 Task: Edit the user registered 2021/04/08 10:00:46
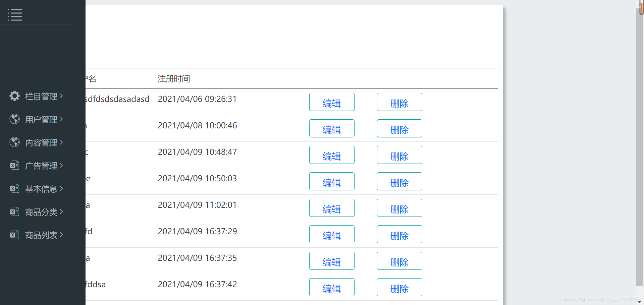click(331, 128)
